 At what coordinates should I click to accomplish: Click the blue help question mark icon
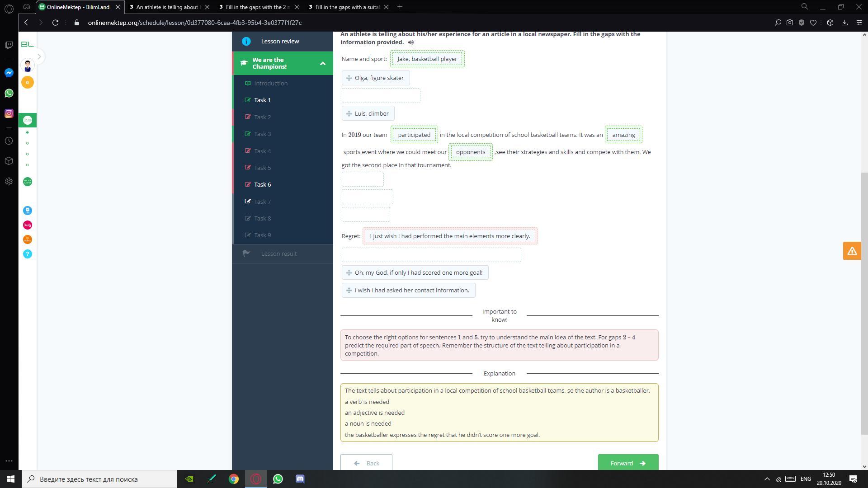28,254
